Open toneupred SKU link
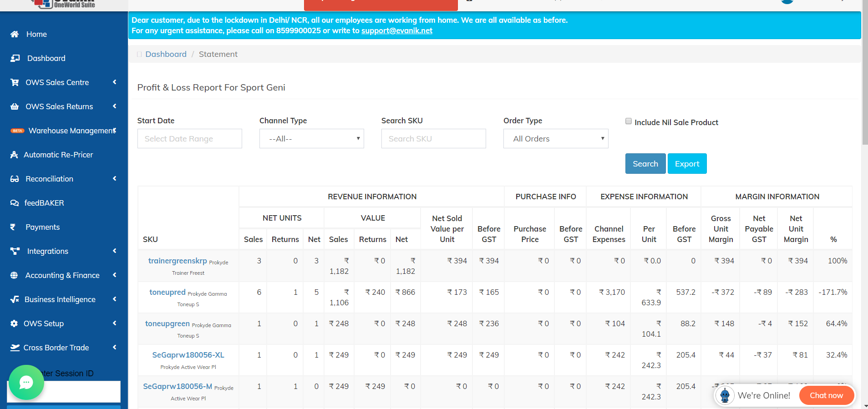 point(168,292)
